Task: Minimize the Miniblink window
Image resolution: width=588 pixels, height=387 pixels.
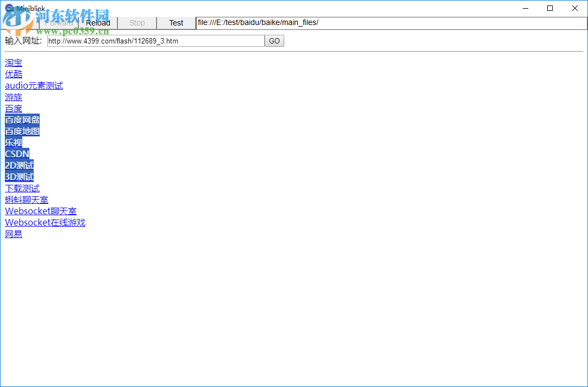Action: tap(526, 8)
